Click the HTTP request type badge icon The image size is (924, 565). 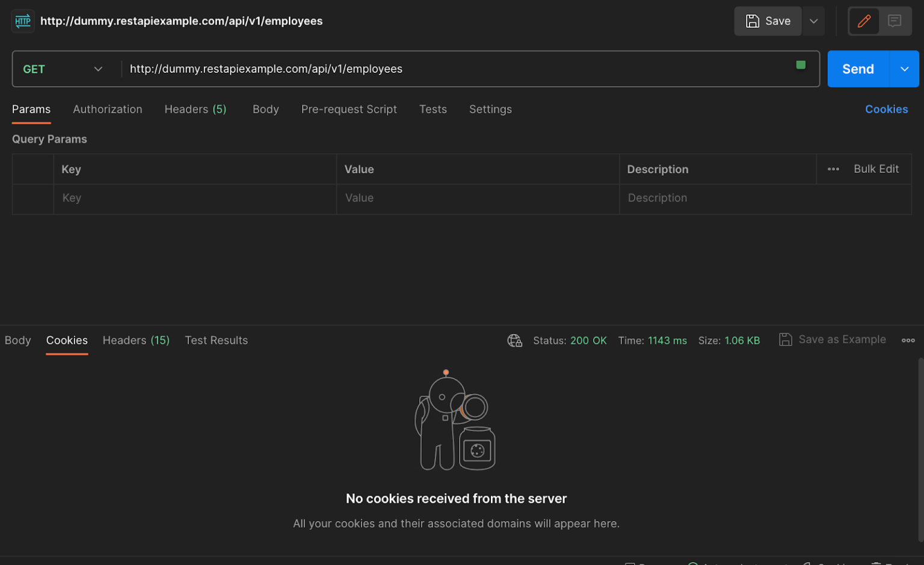[x=22, y=20]
